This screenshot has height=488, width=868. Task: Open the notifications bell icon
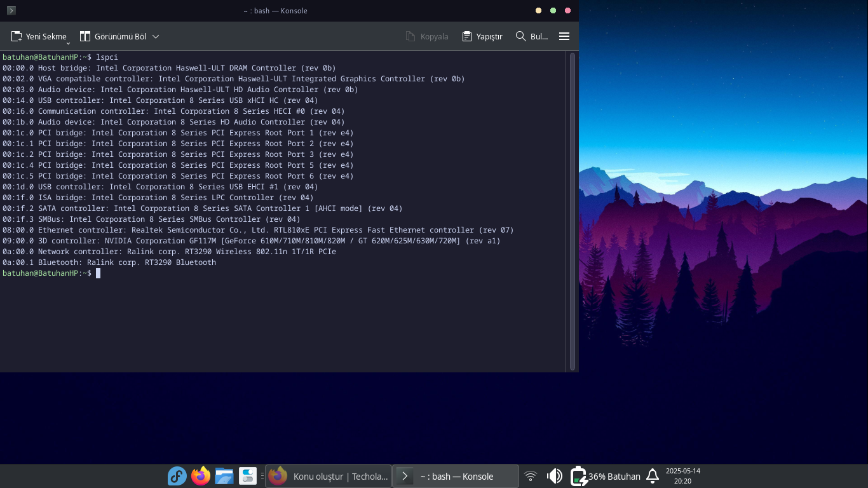click(x=653, y=476)
